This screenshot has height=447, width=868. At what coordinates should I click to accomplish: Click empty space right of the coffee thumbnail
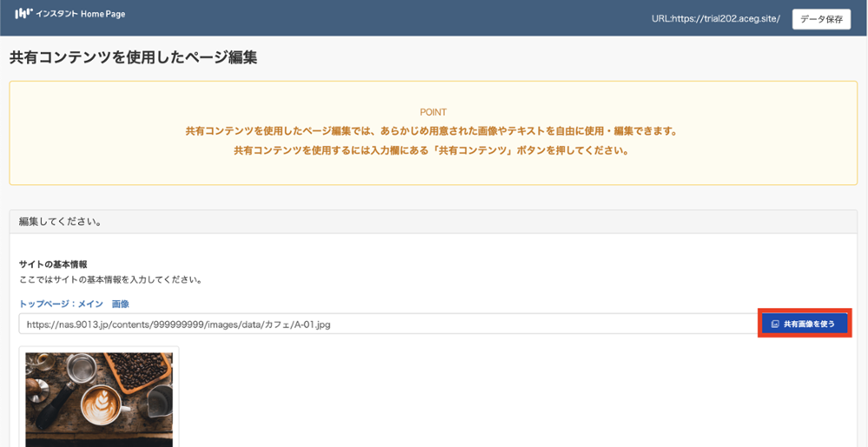click(521, 399)
